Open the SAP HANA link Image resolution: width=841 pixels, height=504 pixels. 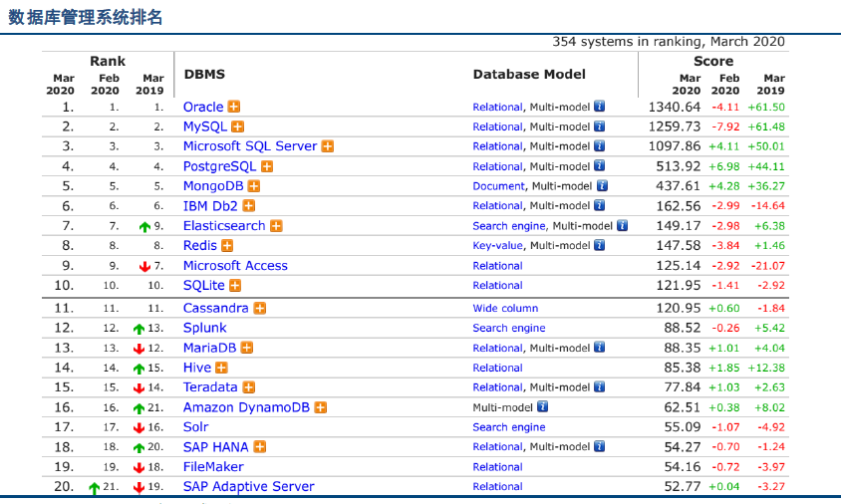pyautogui.click(x=216, y=447)
